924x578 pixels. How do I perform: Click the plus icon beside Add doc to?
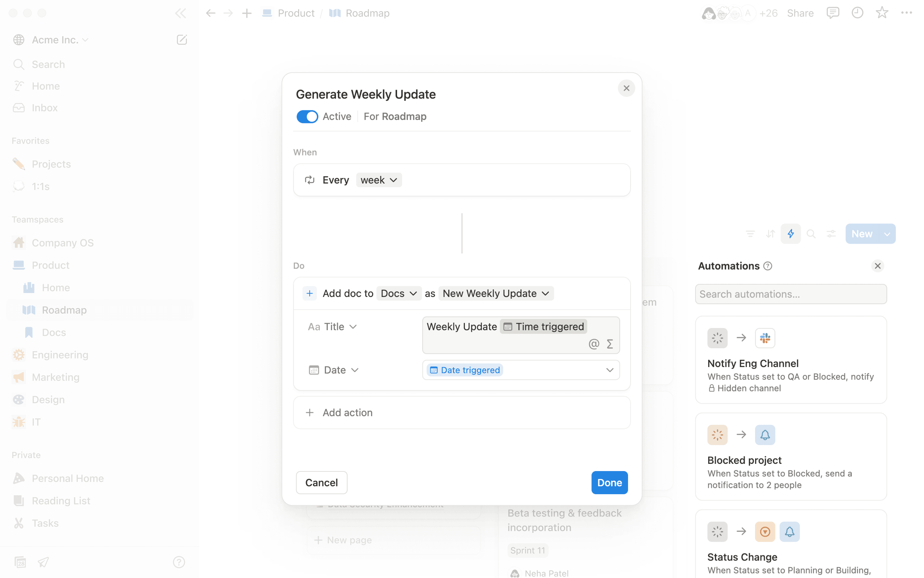coord(310,293)
